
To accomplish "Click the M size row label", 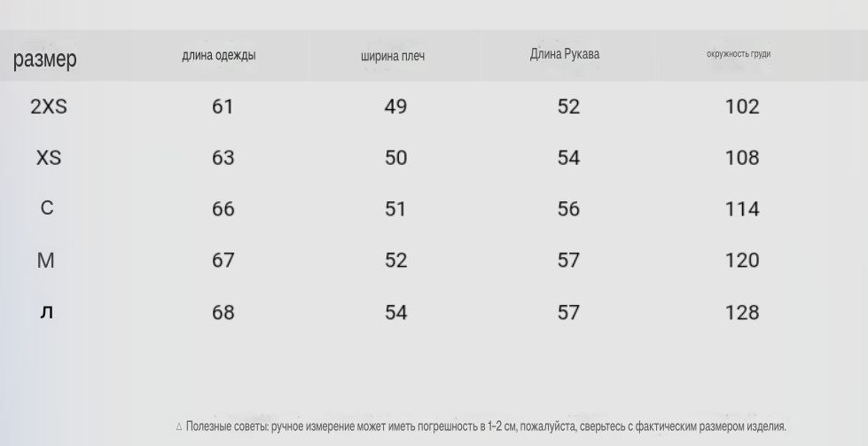I will tap(46, 261).
